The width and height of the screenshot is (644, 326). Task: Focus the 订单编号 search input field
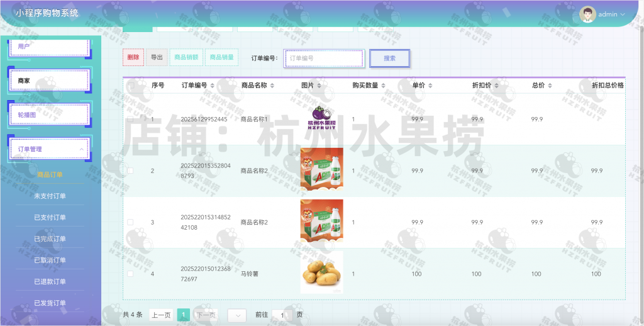324,58
